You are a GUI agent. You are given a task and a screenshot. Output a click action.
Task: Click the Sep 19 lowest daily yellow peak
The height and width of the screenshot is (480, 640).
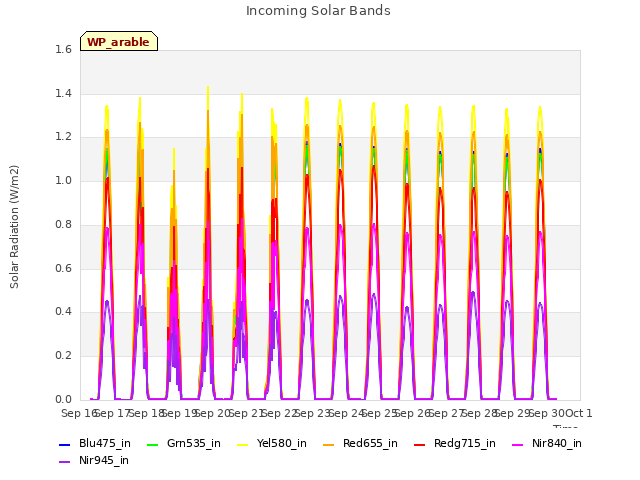[174, 150]
